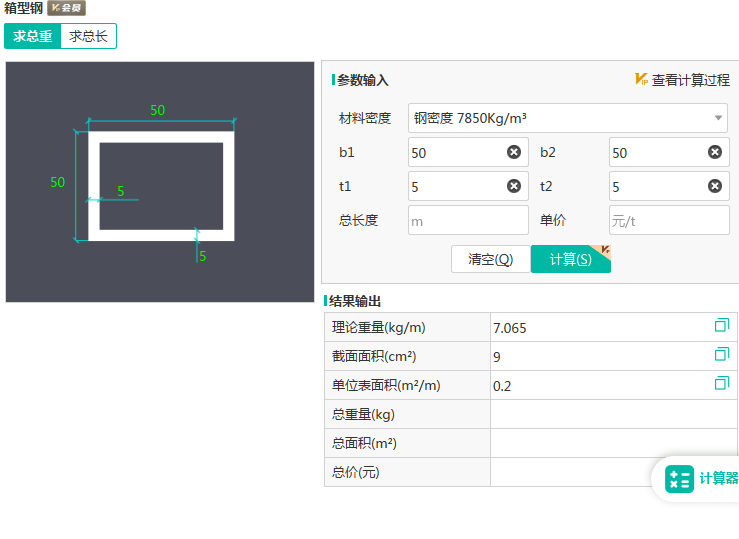Focus the t2 input field
Viewport: 739px width, 539px height.
669,186
